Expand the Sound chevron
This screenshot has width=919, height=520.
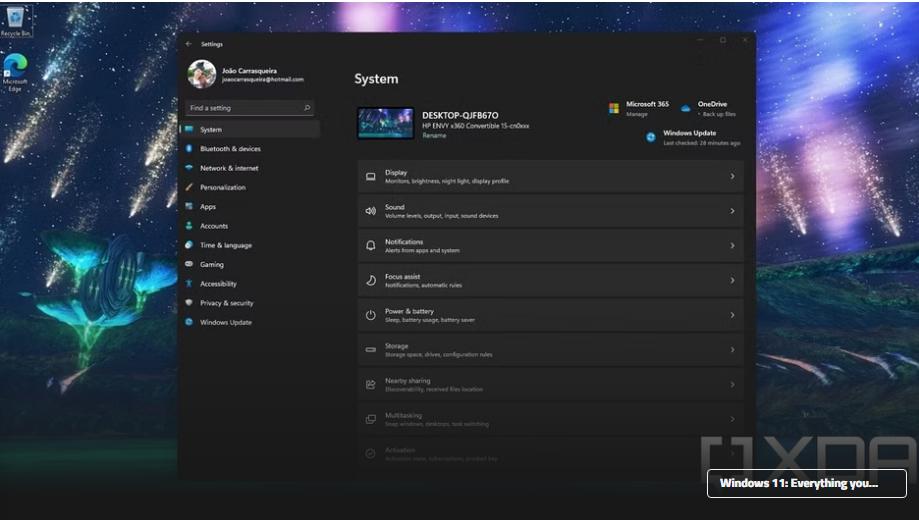732,211
